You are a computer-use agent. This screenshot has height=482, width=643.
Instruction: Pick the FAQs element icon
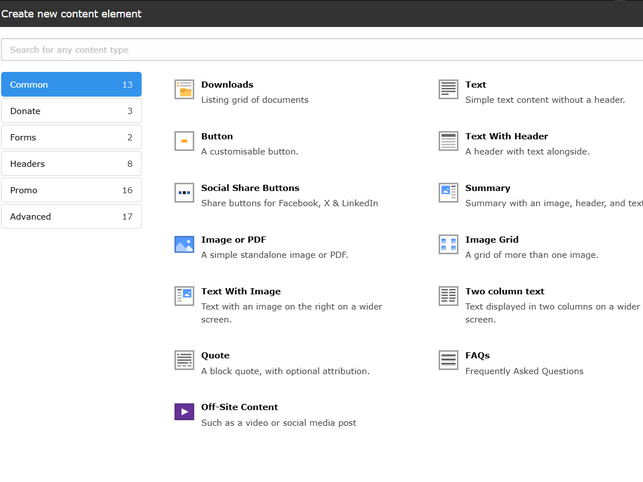coord(448,360)
